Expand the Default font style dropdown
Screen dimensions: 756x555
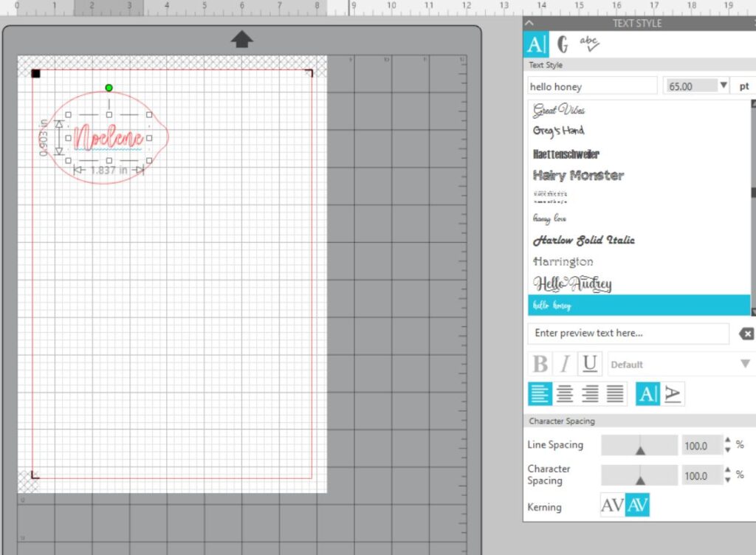745,364
